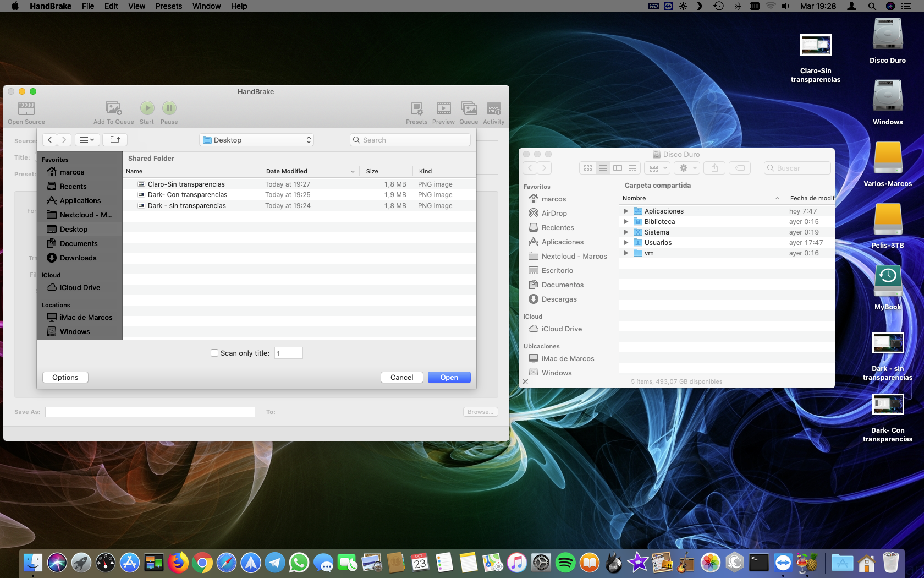This screenshot has height=578, width=924.
Task: Click the Open Source toolbar icon
Action: coord(26,108)
